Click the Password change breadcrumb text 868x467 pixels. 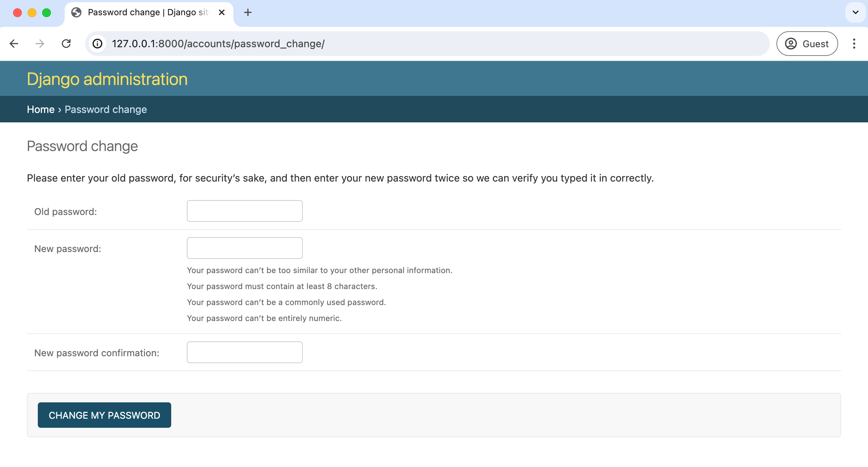pyautogui.click(x=106, y=109)
